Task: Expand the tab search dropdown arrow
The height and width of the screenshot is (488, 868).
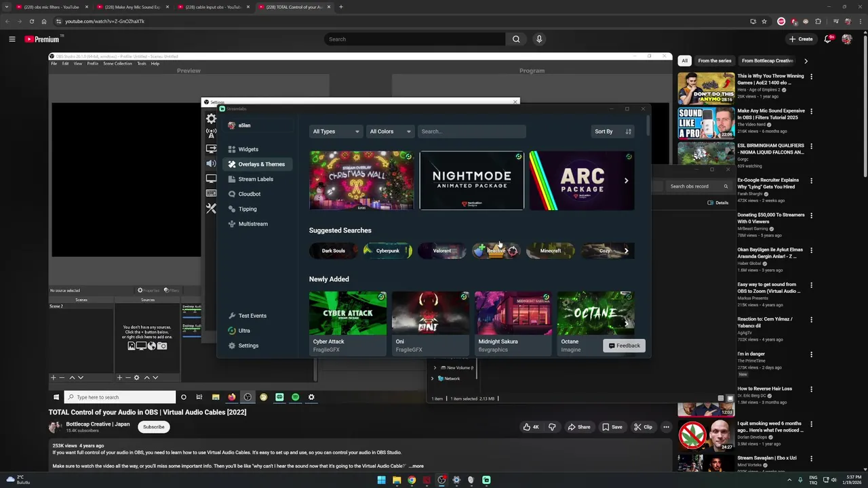Action: 8,7
